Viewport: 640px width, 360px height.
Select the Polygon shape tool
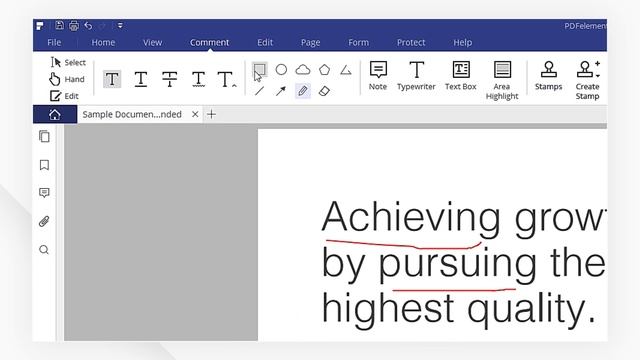(324, 70)
